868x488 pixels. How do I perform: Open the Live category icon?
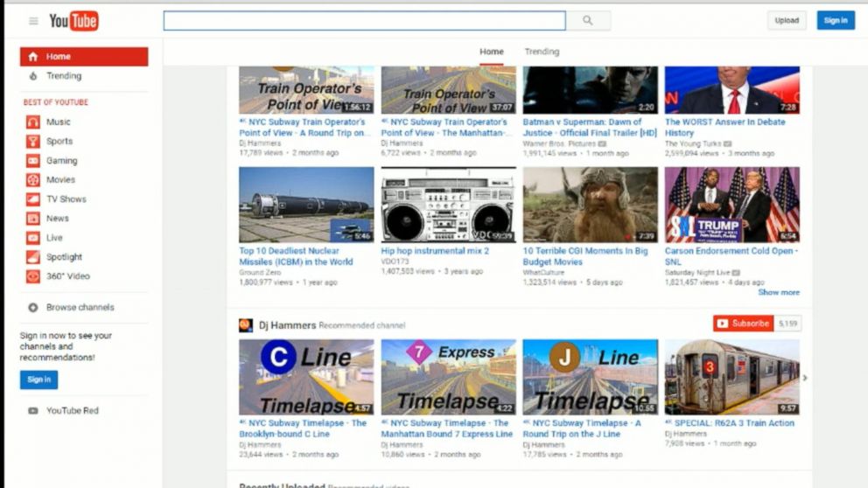tap(33, 238)
